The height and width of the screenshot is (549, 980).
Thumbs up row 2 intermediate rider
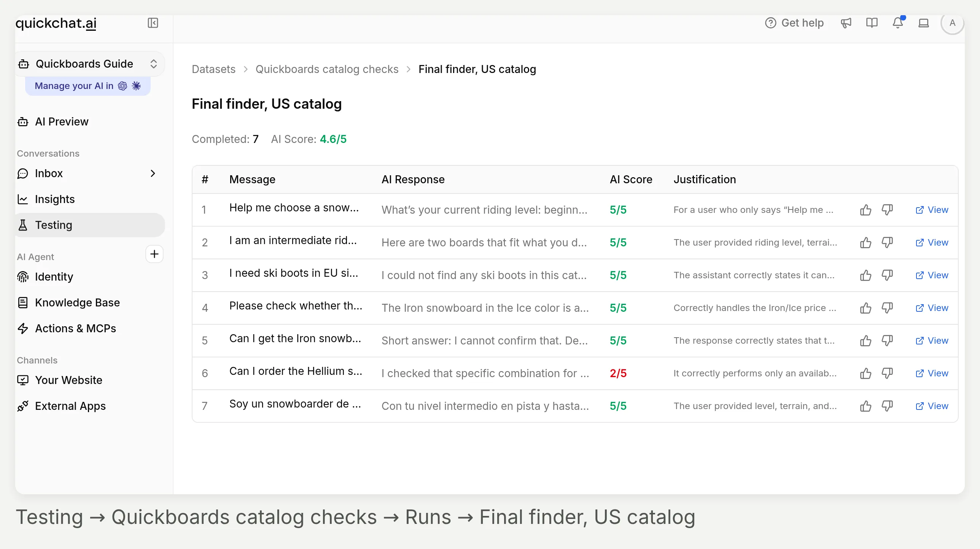865,243
